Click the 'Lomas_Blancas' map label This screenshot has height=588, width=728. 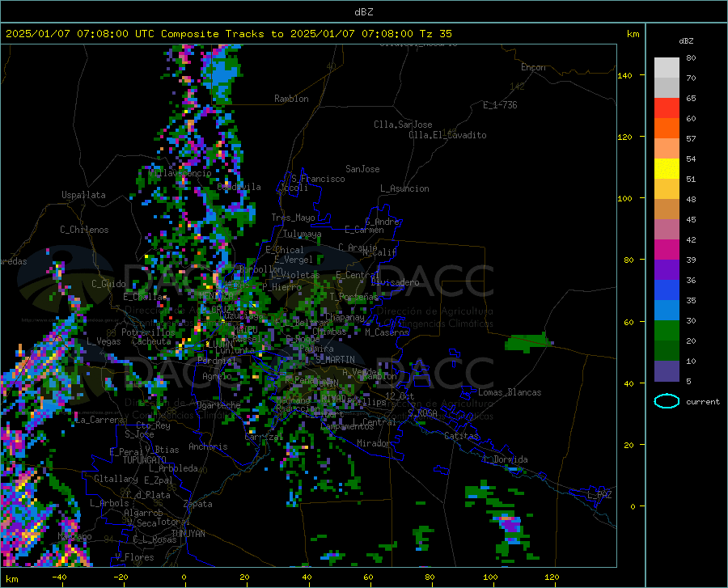(x=510, y=392)
